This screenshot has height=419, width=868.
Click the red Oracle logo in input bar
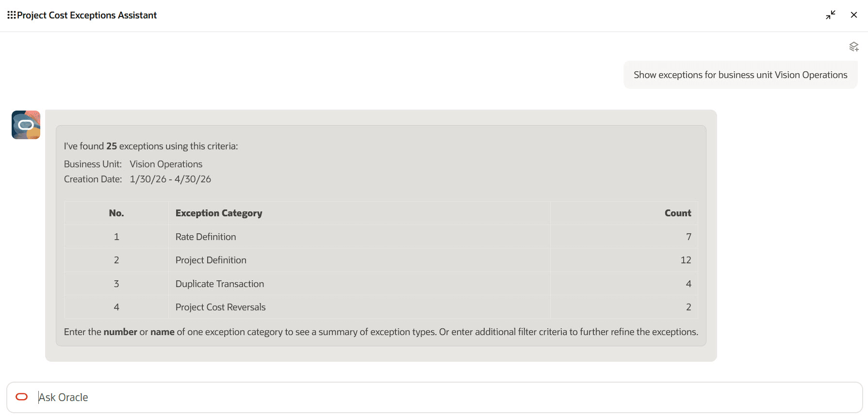coord(22,397)
